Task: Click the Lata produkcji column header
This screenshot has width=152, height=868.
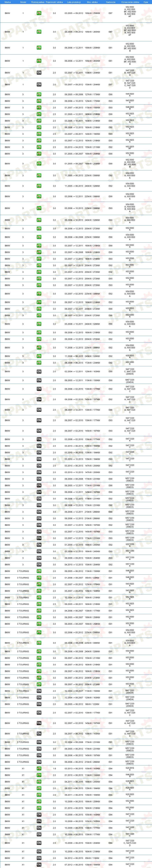Action: [x=74, y=2]
